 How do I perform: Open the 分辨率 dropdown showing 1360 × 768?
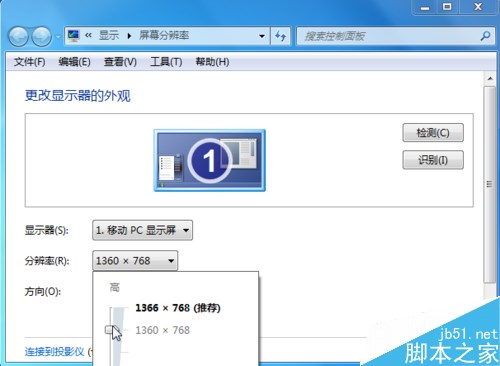[x=135, y=261]
